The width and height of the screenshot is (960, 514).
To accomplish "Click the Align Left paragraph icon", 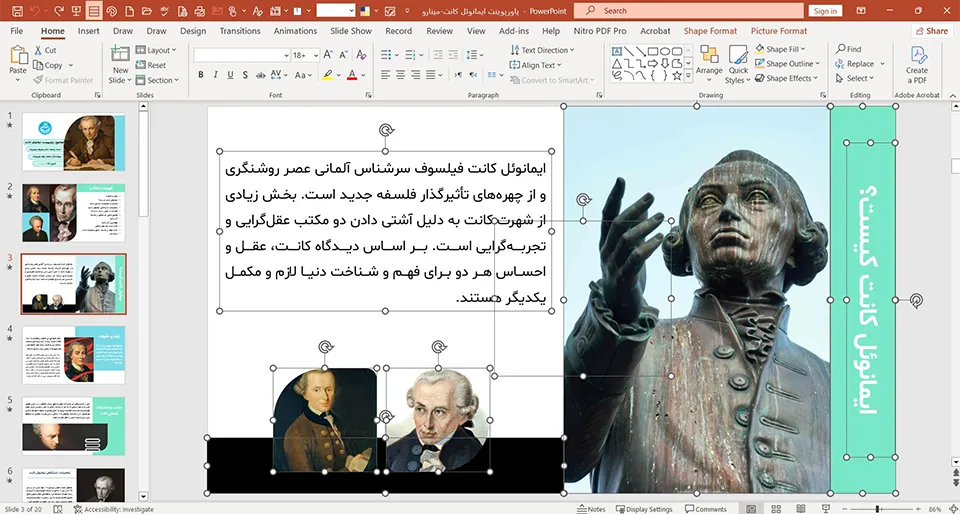I will coord(386,75).
